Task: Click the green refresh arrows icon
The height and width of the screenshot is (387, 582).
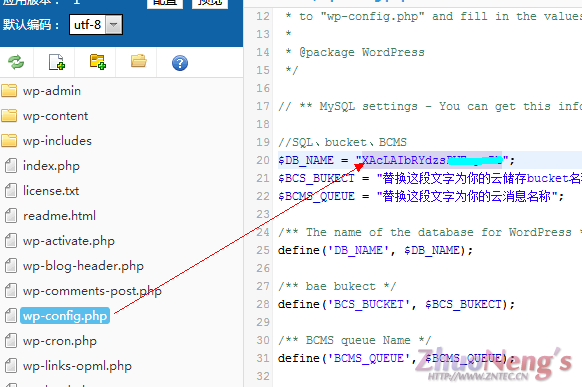Action: tap(16, 62)
